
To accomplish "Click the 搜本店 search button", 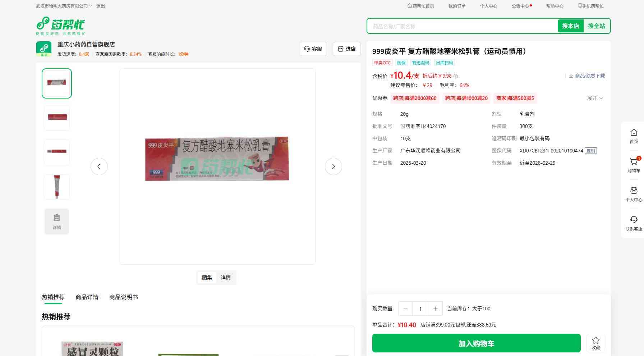I will [x=570, y=26].
